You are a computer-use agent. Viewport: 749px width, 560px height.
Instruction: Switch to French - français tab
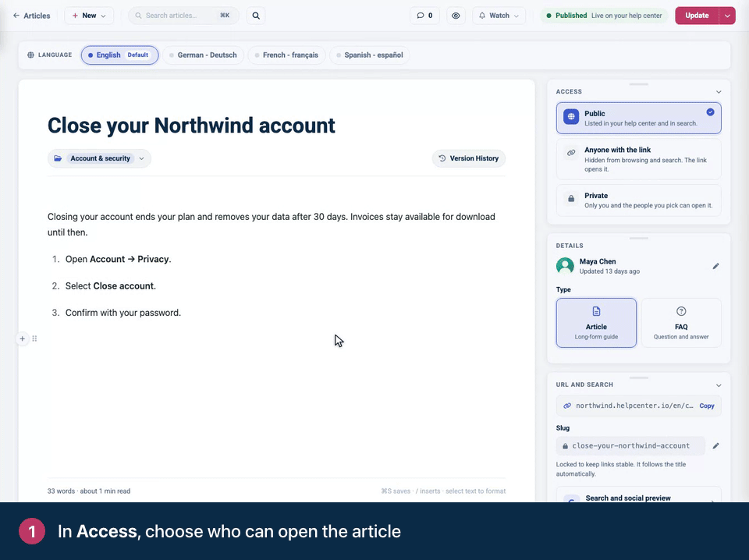pos(286,55)
